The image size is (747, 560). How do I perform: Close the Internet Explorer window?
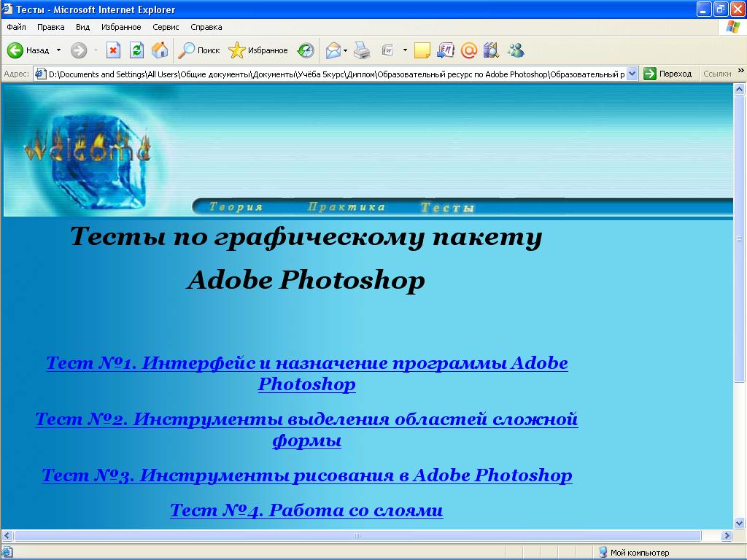tap(738, 9)
